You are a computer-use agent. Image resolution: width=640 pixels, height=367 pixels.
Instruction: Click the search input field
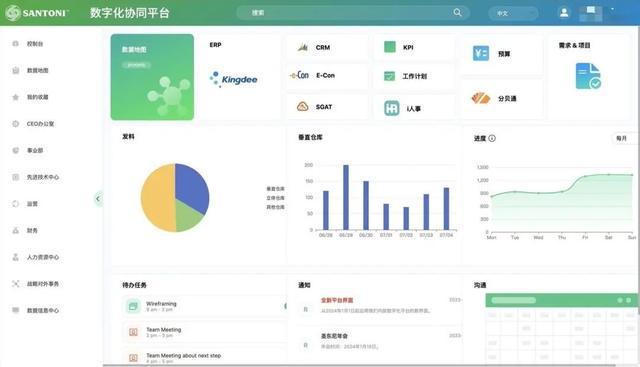[353, 13]
